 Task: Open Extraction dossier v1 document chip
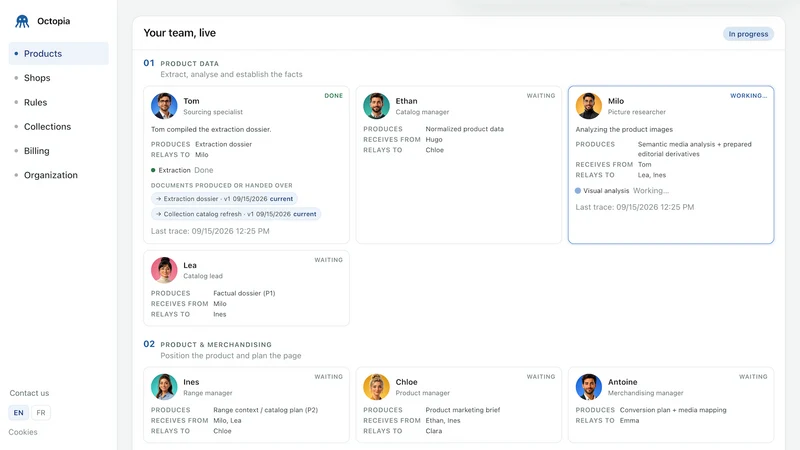coord(224,199)
